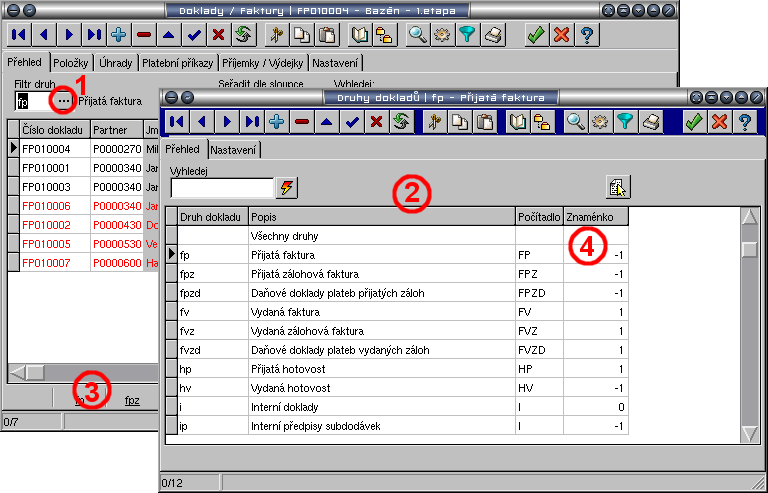The width and height of the screenshot is (768, 493).
Task: Click the lightning search button next to Vyhledej
Action: click(x=287, y=187)
